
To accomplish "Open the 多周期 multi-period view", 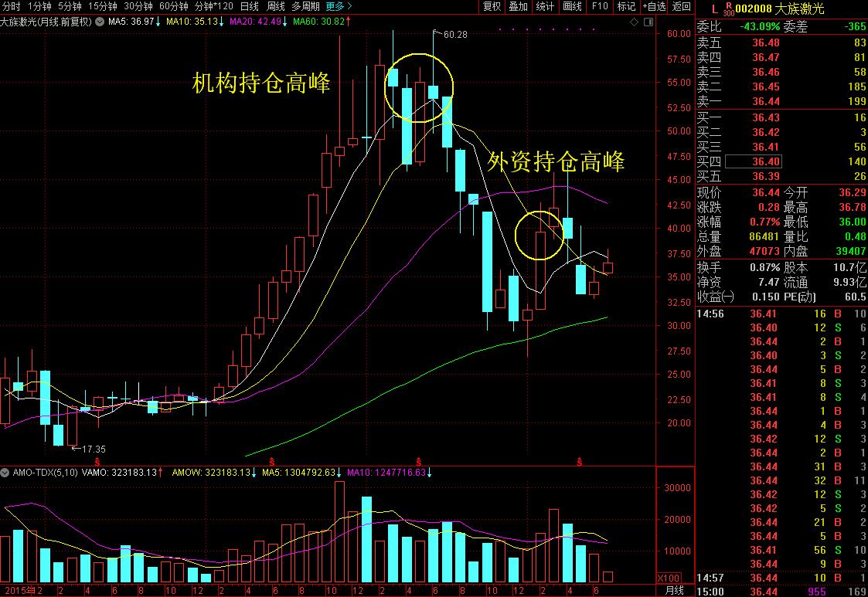I will [305, 7].
